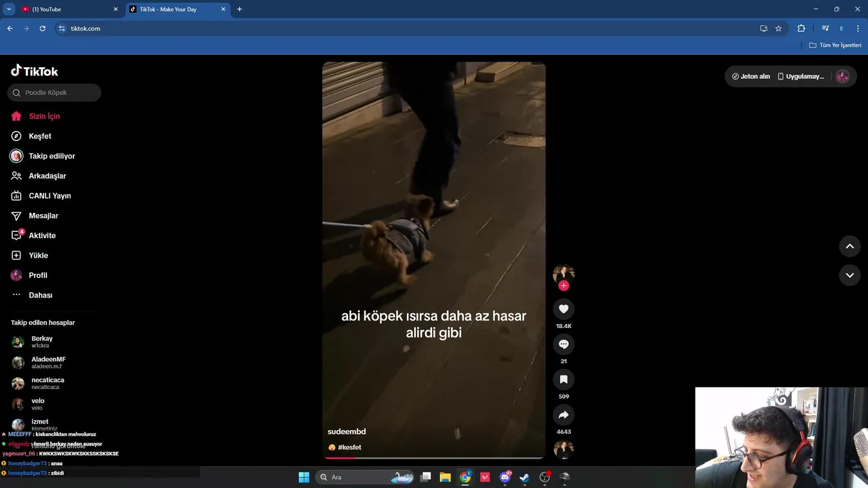
Task: Open CANLI Yayın page
Action: click(41, 196)
